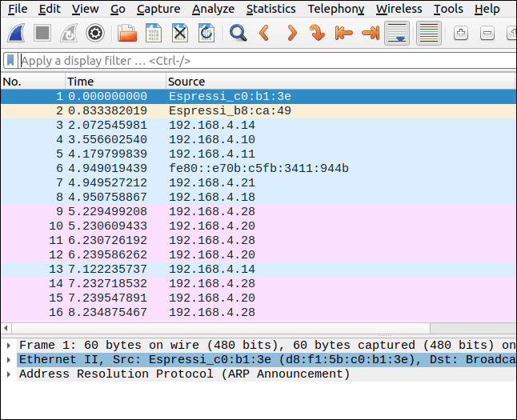
Task: Jump to the first packet
Action: pyautogui.click(x=343, y=33)
